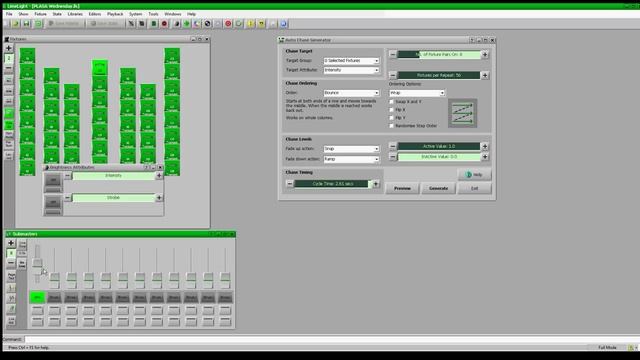Click plus beside Intensity brightness slider
Viewport: 640px width, 360px height.
[x=159, y=176]
